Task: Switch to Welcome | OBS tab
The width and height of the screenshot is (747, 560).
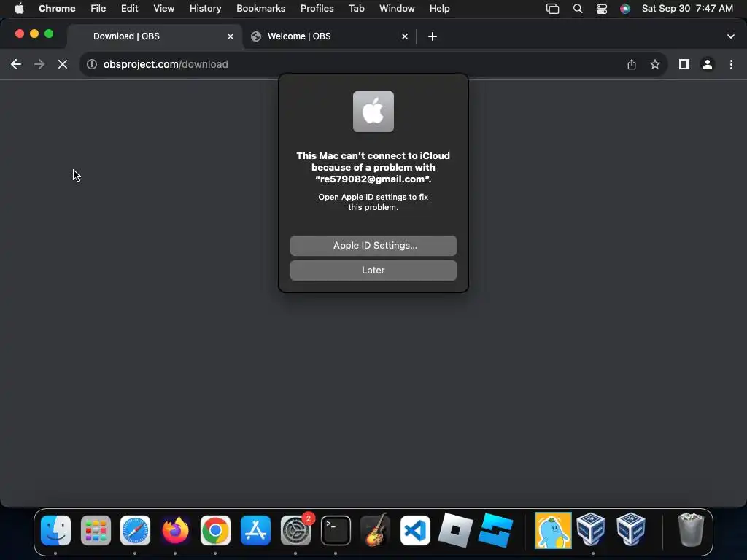Action: 330,36
